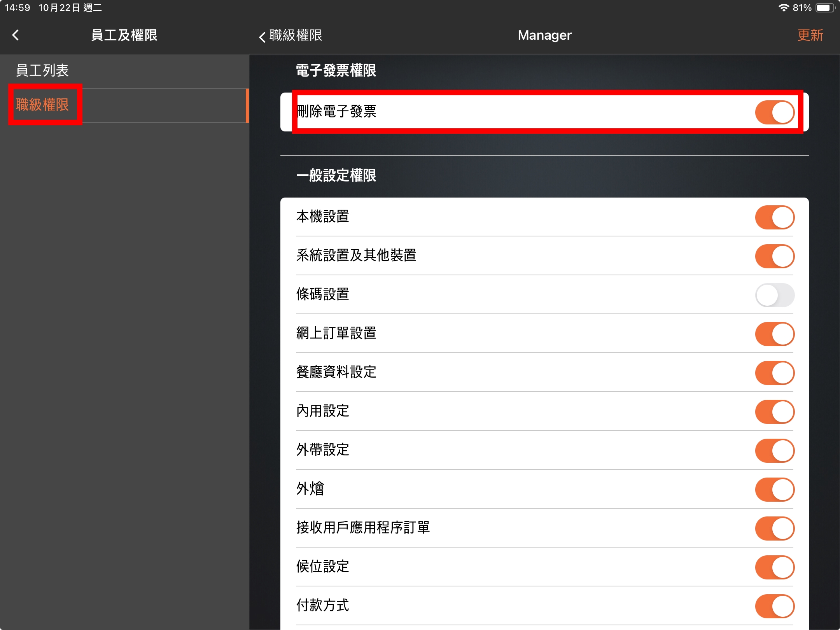This screenshot has height=630, width=840.
Task: Tap the 接收用戶應用程序訂單 label
Action: click(x=363, y=528)
